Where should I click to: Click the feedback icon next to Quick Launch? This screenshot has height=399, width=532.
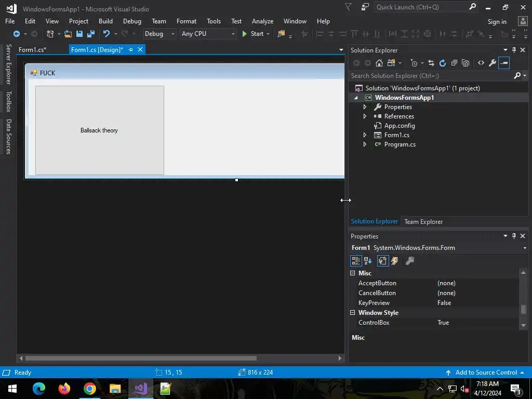[365, 7]
